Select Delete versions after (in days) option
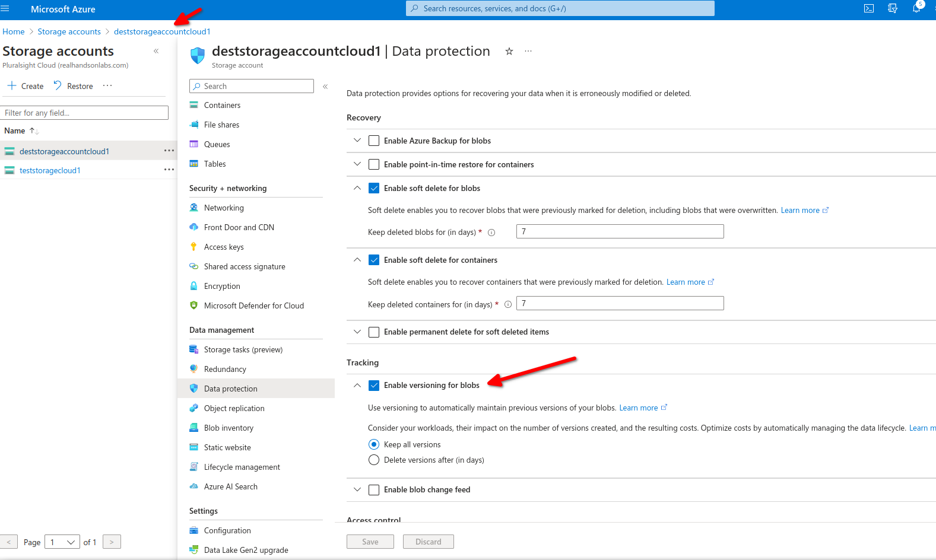The width and height of the screenshot is (936, 560). [374, 460]
